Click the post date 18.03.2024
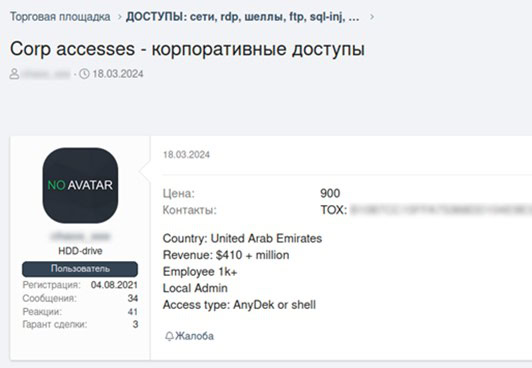Viewport: 532px width, 368px height. point(187,155)
